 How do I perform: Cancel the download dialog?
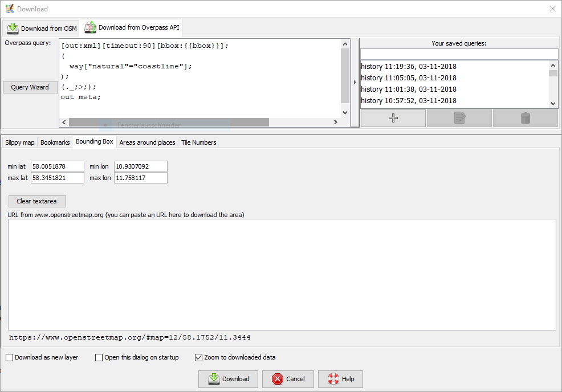[288, 379]
